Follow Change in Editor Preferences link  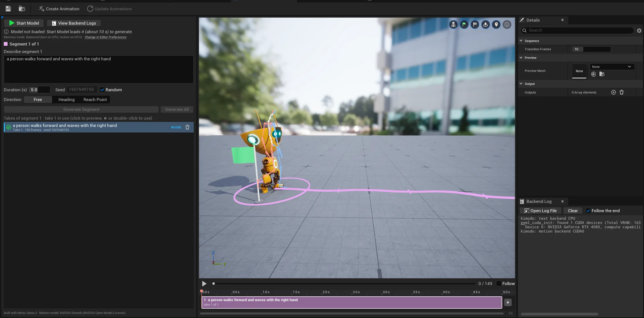[x=105, y=37]
